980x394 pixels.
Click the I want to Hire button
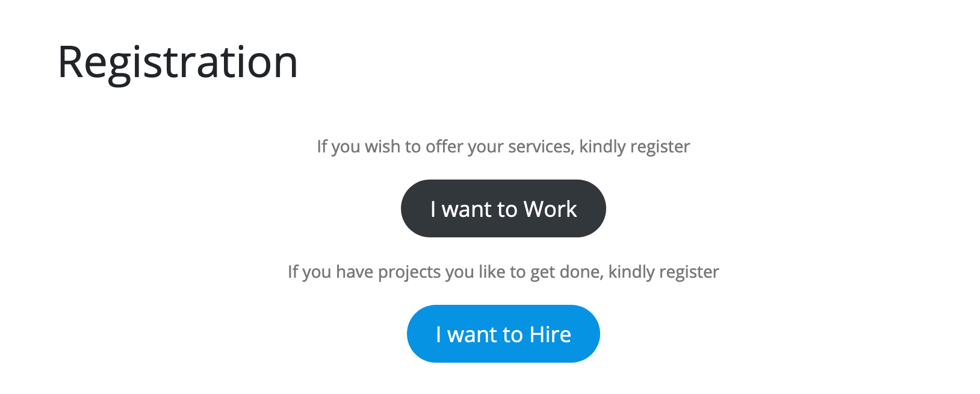tap(503, 334)
